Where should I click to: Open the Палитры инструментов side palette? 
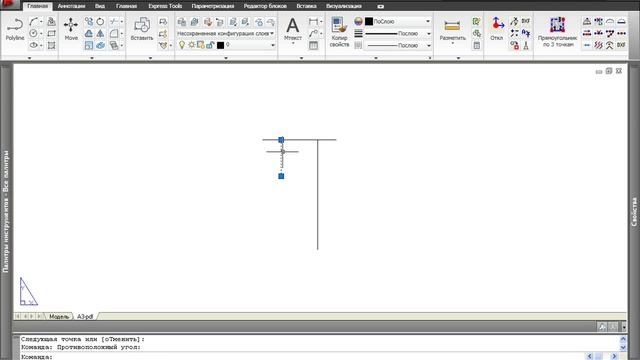point(6,211)
